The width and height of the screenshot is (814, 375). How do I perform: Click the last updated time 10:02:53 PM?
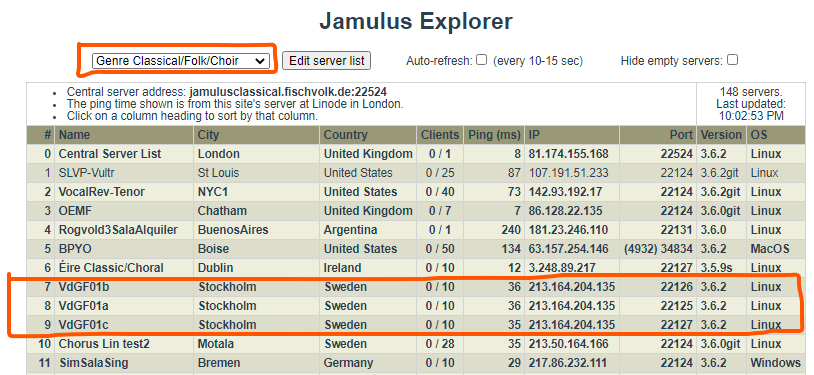751,115
